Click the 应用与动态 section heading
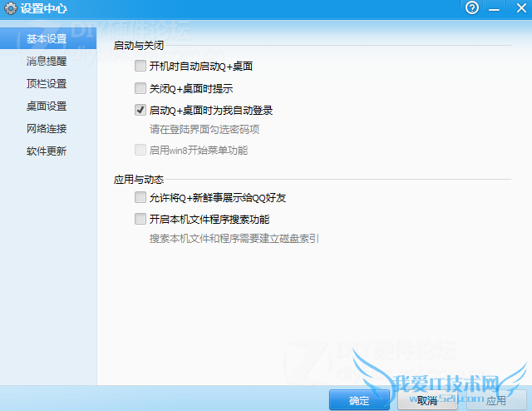 139,180
